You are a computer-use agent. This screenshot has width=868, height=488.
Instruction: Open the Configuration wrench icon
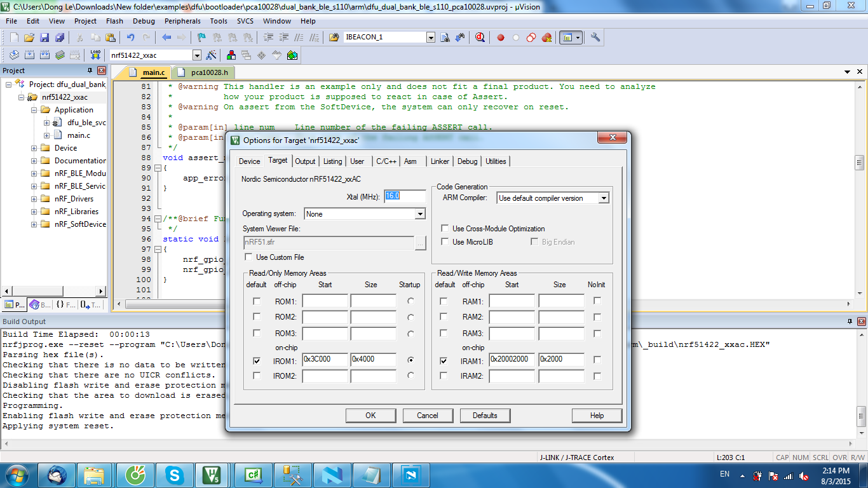(x=595, y=37)
